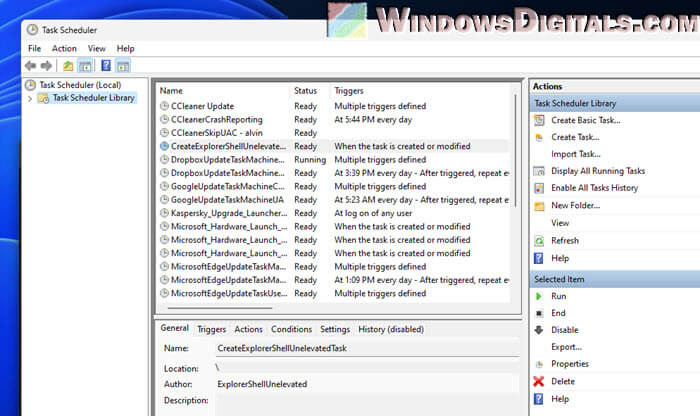Screen dimensions: 700x416
Task: Click the Task Scheduler Library actions header
Action: point(615,103)
